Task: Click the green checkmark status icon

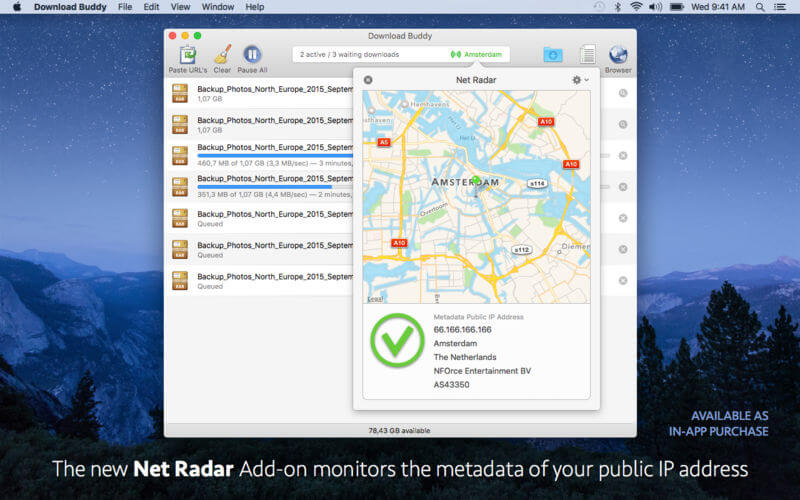Action: click(x=397, y=340)
